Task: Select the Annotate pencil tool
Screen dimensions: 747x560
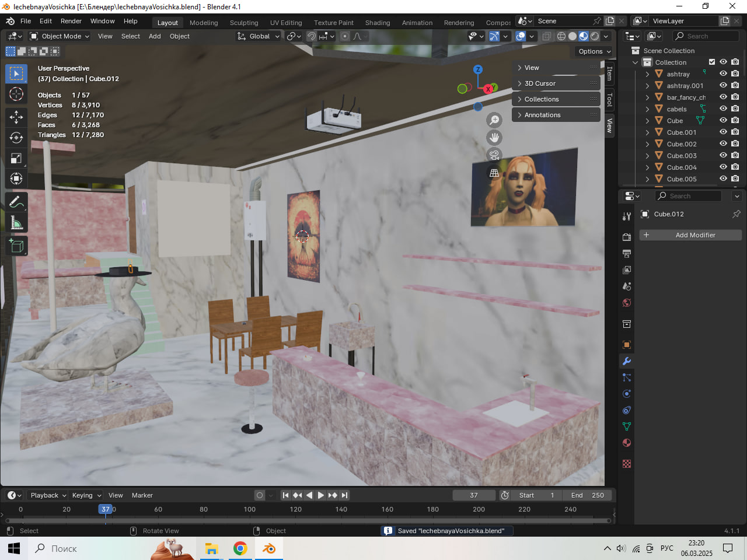Action: pyautogui.click(x=16, y=202)
